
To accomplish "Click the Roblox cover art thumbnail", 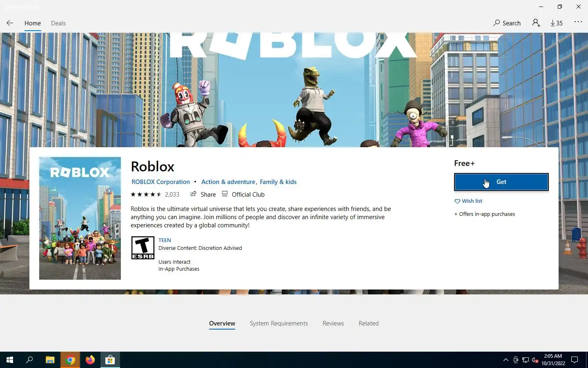I will 80,218.
